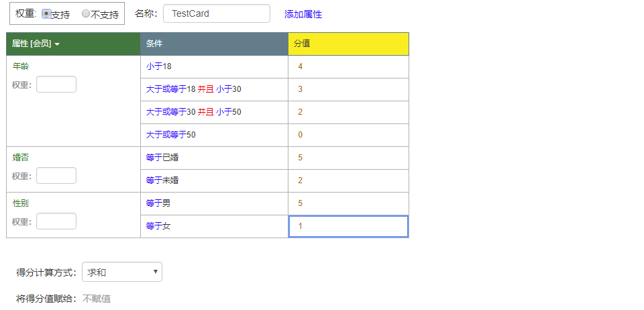
Task: Click the 不赋值 assignment link
Action: (97, 299)
